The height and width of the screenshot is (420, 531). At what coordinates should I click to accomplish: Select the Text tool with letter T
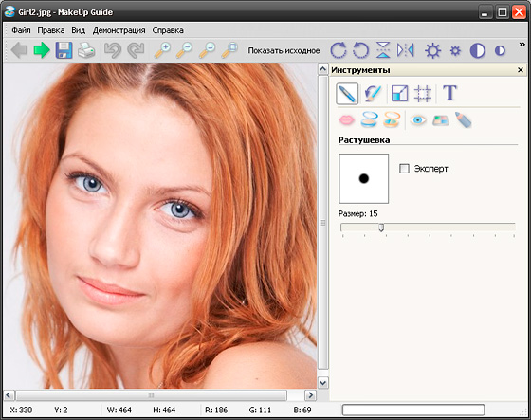click(x=449, y=93)
